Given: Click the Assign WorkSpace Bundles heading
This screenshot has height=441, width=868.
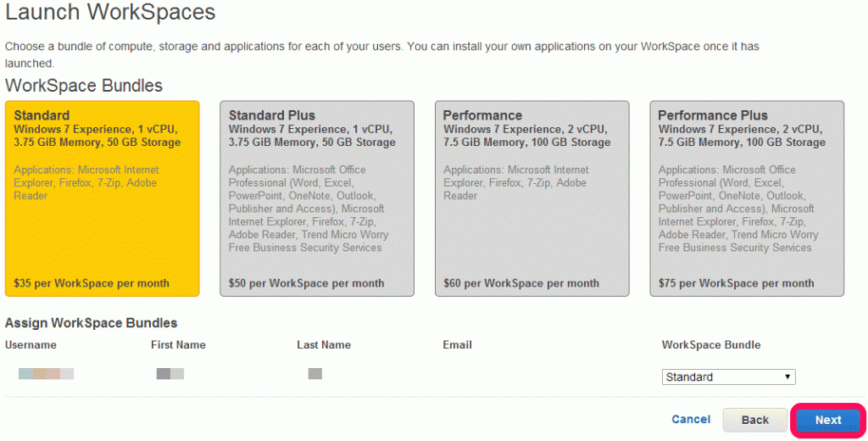Looking at the screenshot, I should pos(92,323).
